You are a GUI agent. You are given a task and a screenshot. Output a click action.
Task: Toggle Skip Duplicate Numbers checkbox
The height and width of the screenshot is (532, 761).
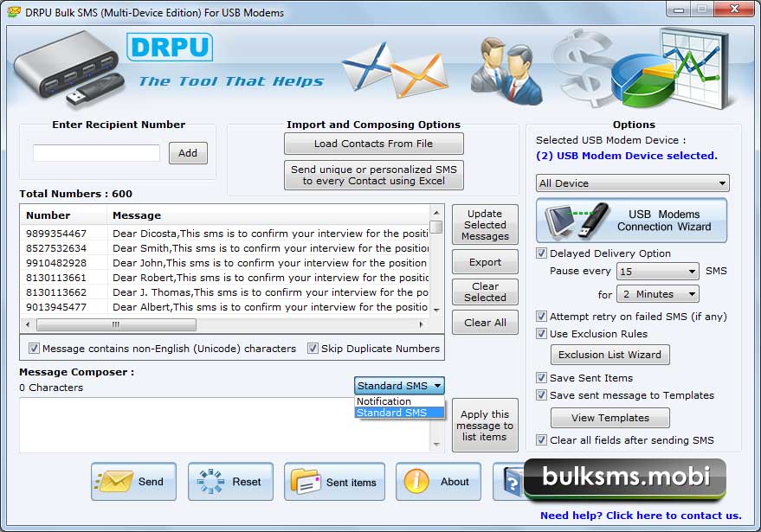[313, 349]
